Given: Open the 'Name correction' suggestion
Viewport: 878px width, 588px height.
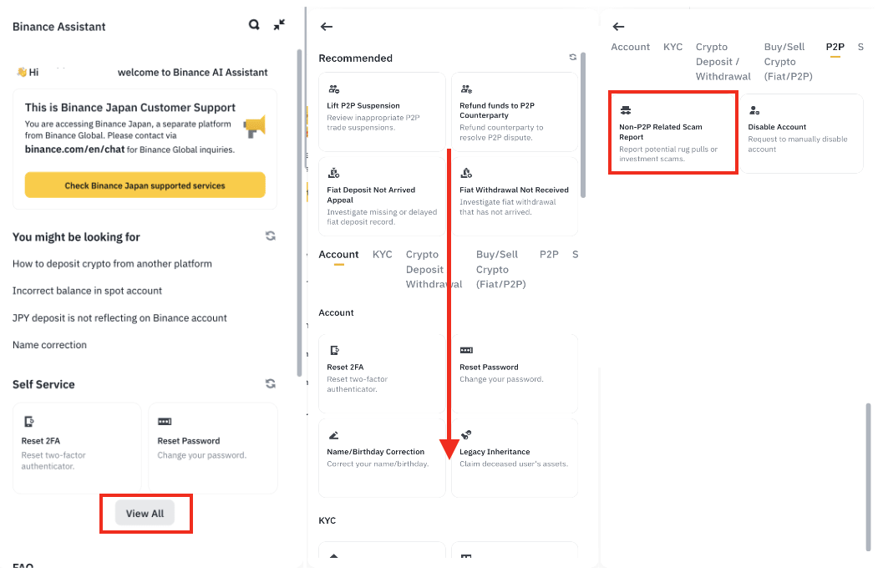Looking at the screenshot, I should [x=50, y=345].
